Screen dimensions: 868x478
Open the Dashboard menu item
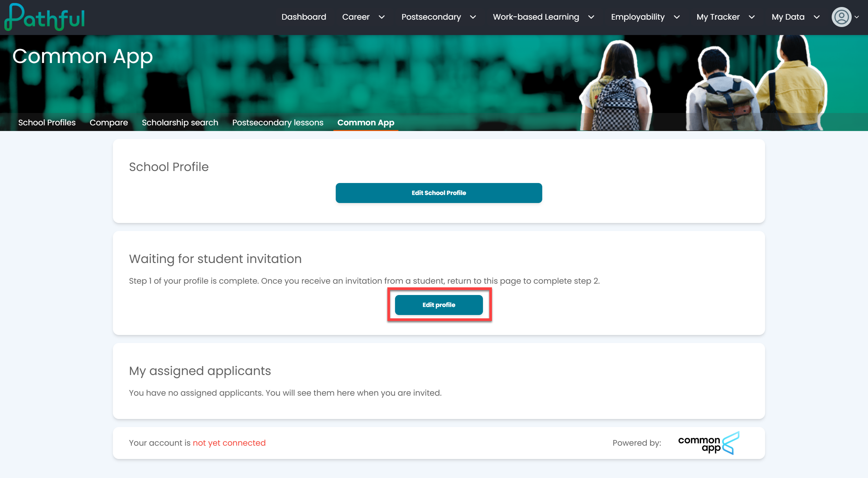303,17
